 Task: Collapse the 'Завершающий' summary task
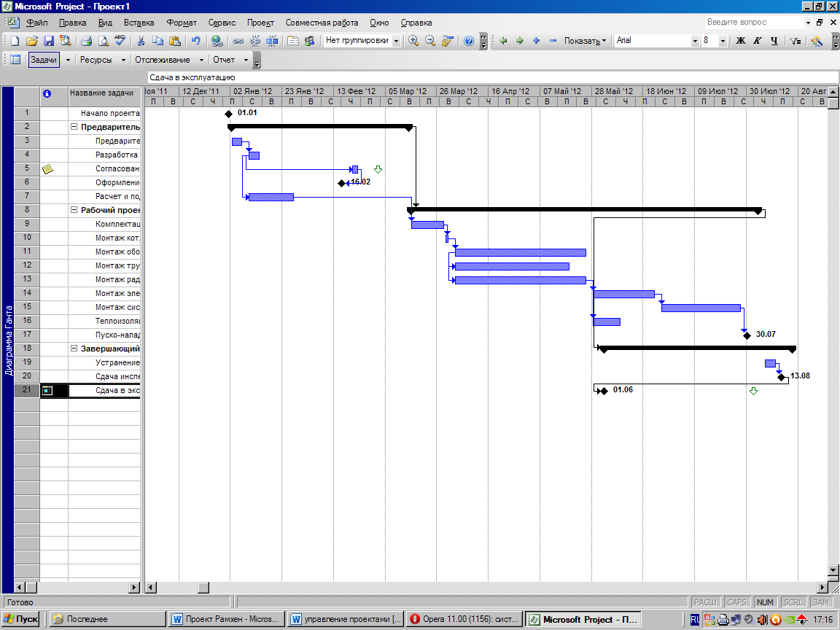pos(74,349)
